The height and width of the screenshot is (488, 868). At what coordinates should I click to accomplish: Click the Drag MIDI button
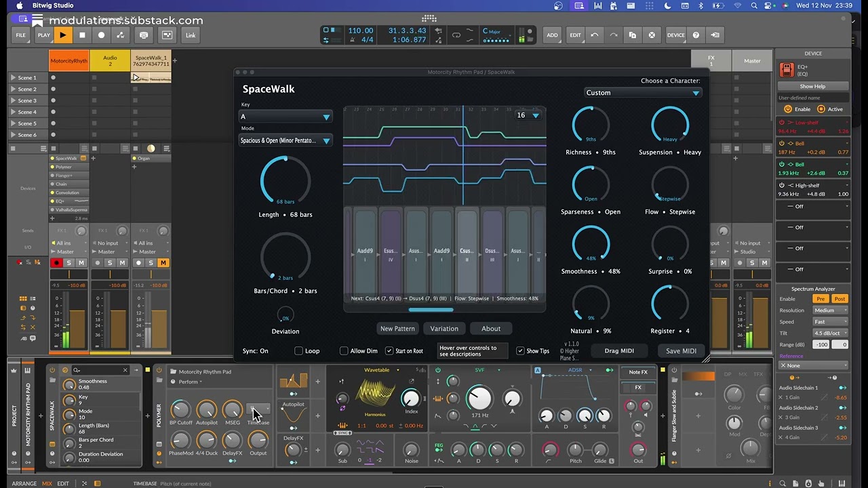(619, 350)
